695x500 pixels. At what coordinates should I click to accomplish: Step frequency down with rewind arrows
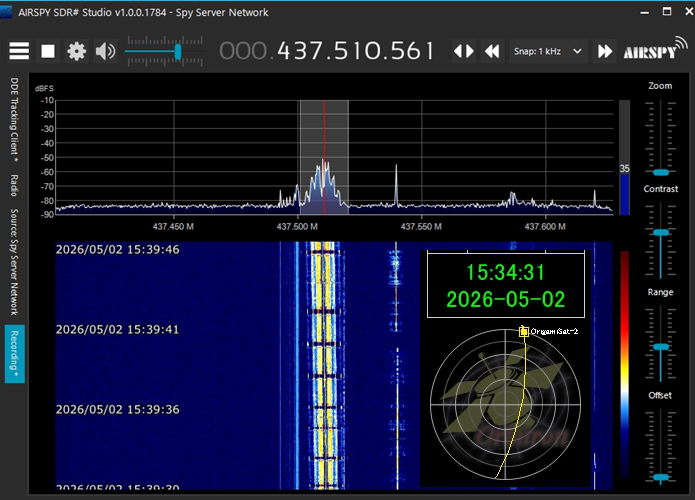(x=492, y=51)
